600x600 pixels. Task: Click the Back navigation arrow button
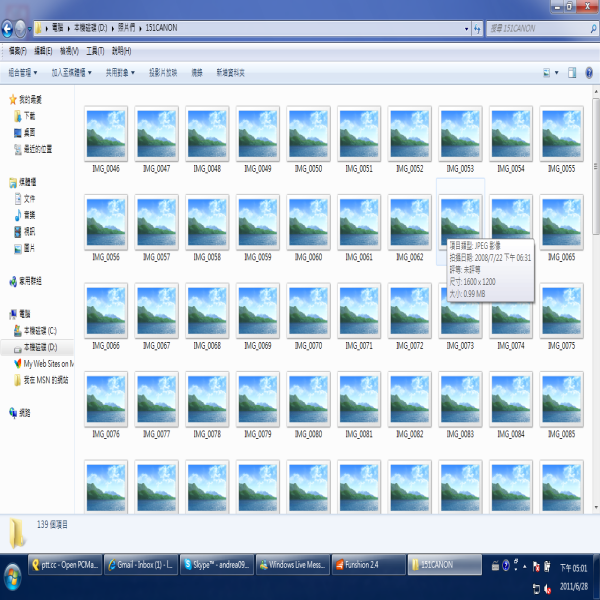pyautogui.click(x=8, y=28)
